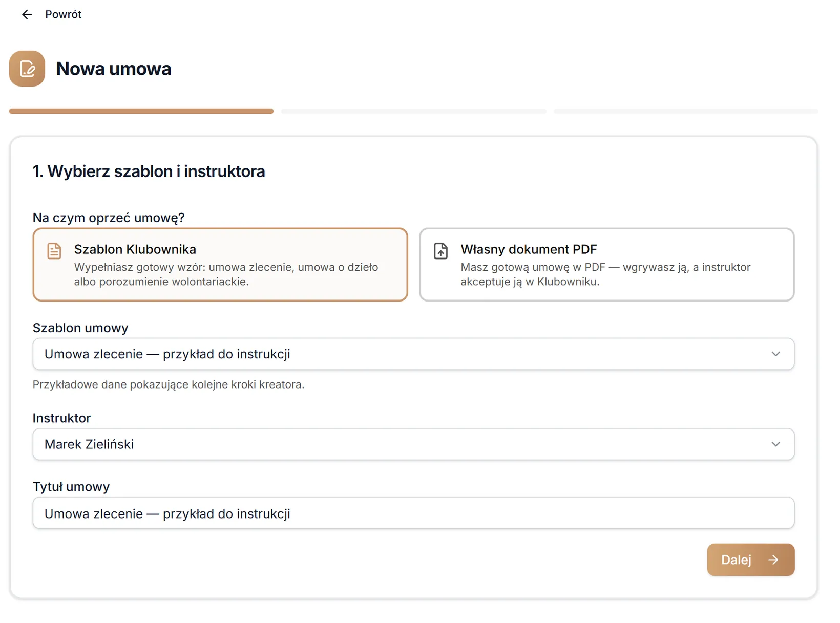
Task: Focus the Tytuł umowy text field
Action: 413,513
